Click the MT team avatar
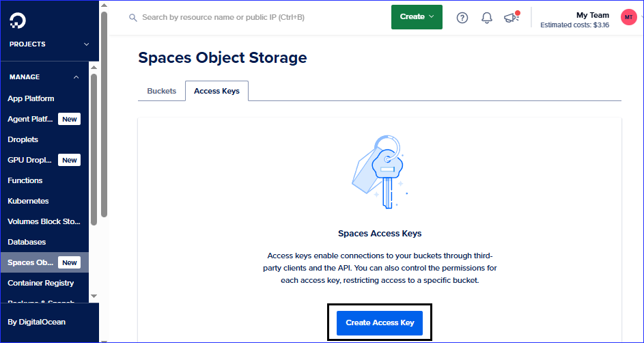Viewport: 644px width, 343px height. click(628, 17)
